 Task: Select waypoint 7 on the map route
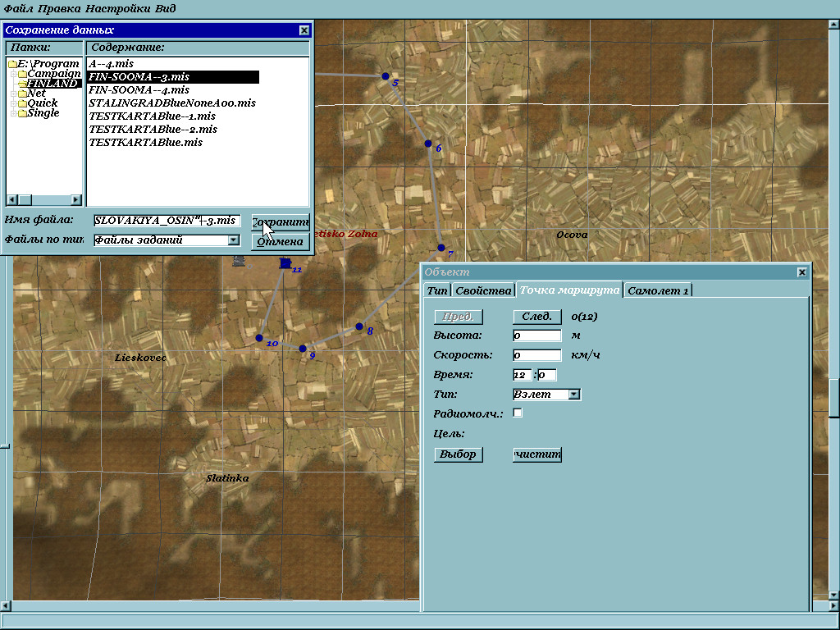tap(441, 248)
